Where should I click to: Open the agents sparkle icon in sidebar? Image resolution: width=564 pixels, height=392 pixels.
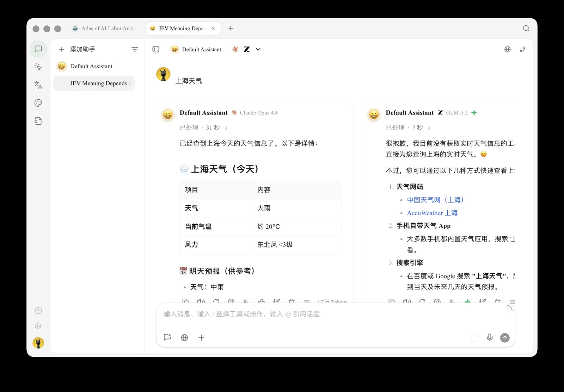click(x=38, y=67)
